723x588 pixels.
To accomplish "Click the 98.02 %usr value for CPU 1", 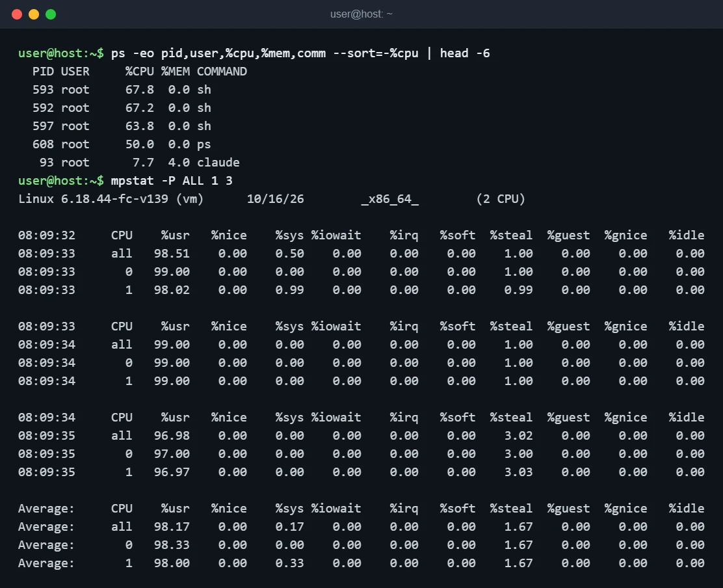I will [x=172, y=290].
